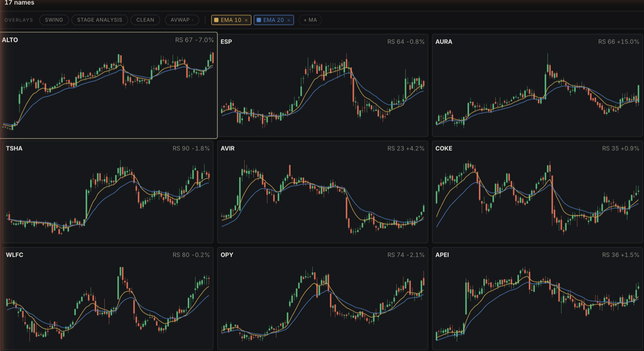The image size is (644, 351).
Task: Click the OVERLAYS label
Action: coord(19,20)
